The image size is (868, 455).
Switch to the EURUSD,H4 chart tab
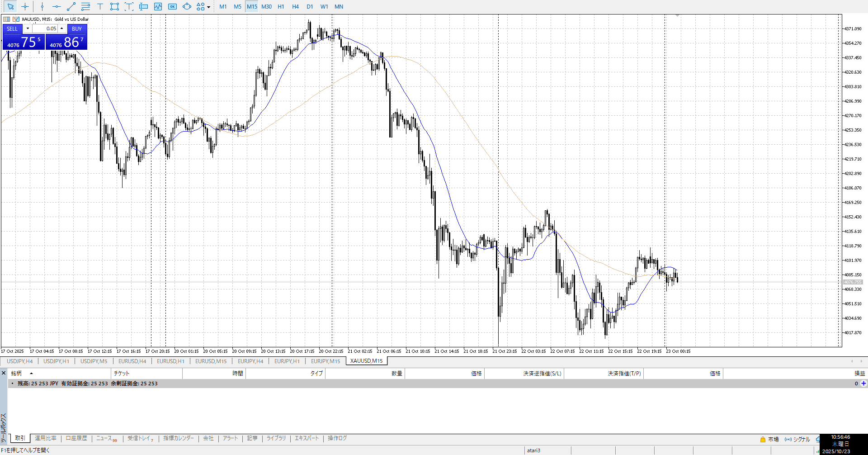[x=132, y=361]
